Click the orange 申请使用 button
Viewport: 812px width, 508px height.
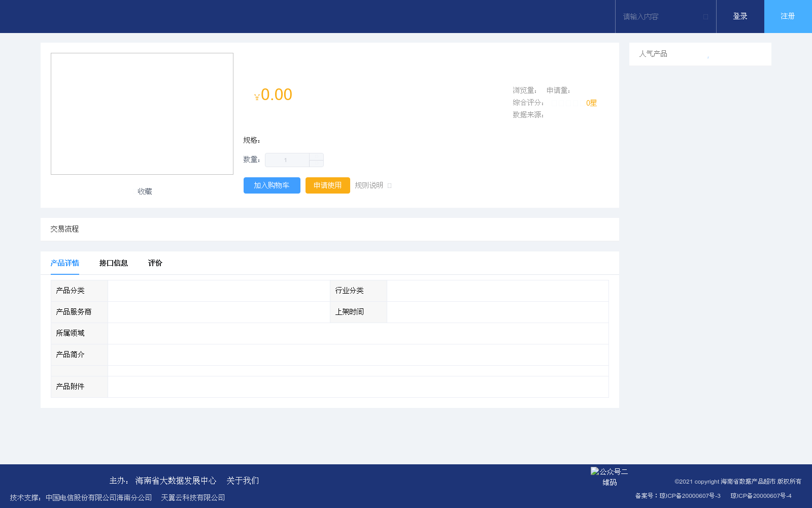click(328, 185)
